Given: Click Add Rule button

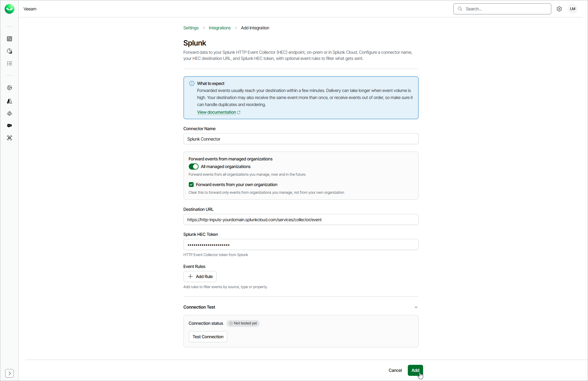Looking at the screenshot, I should pos(200,277).
